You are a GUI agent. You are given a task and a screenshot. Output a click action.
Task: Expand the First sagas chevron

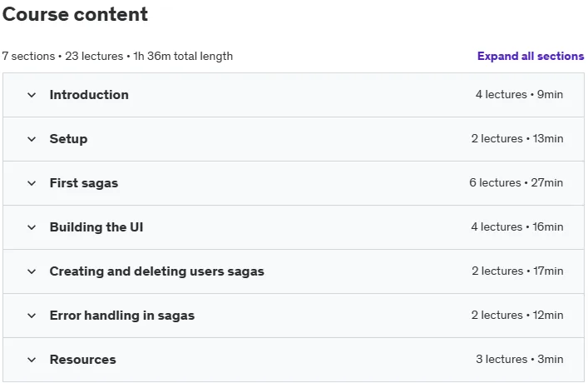[x=32, y=183]
